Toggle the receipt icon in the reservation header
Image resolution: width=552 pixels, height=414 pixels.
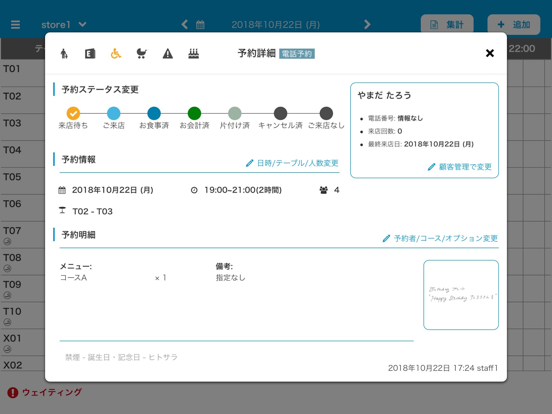(90, 54)
